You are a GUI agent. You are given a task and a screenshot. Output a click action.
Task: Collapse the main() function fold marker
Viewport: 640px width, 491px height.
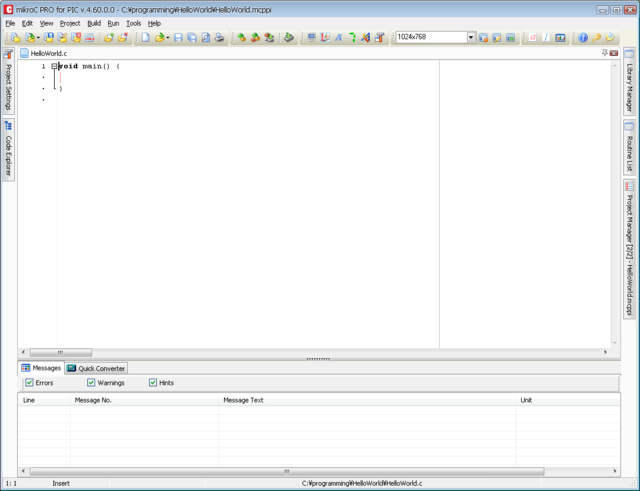click(54, 66)
